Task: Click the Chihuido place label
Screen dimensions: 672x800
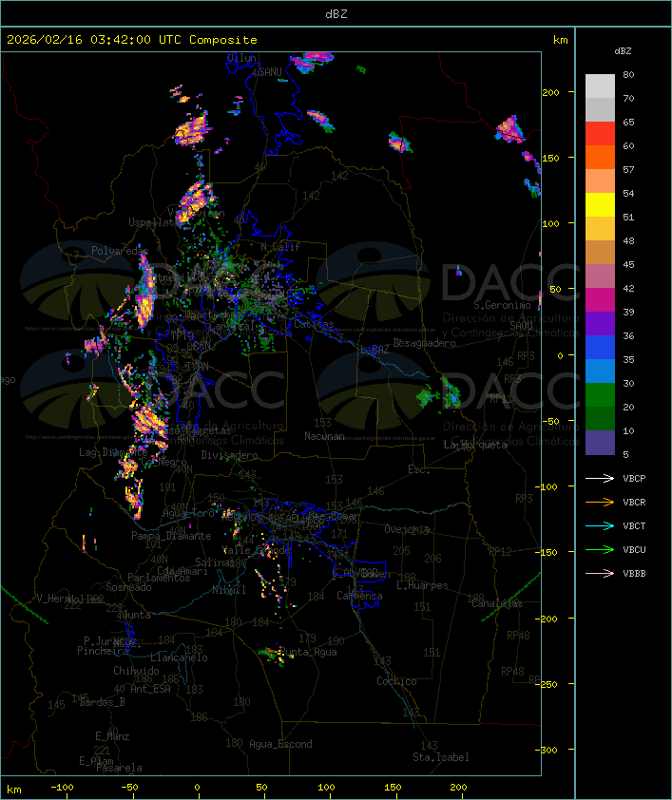Action: pyautogui.click(x=136, y=671)
